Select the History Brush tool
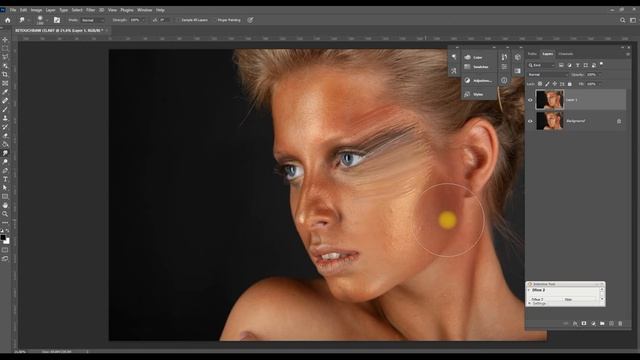This screenshot has width=640, height=360. pos(5,127)
